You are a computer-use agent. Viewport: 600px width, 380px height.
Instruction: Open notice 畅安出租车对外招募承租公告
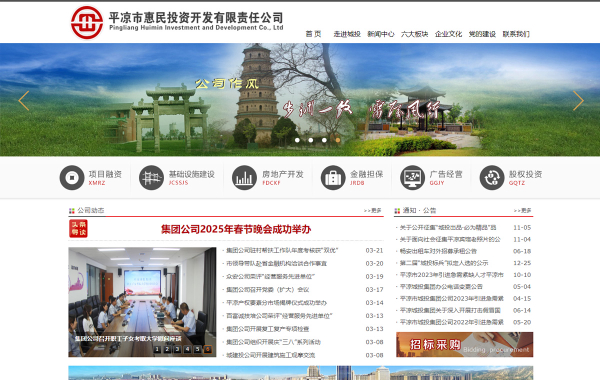pos(438,251)
